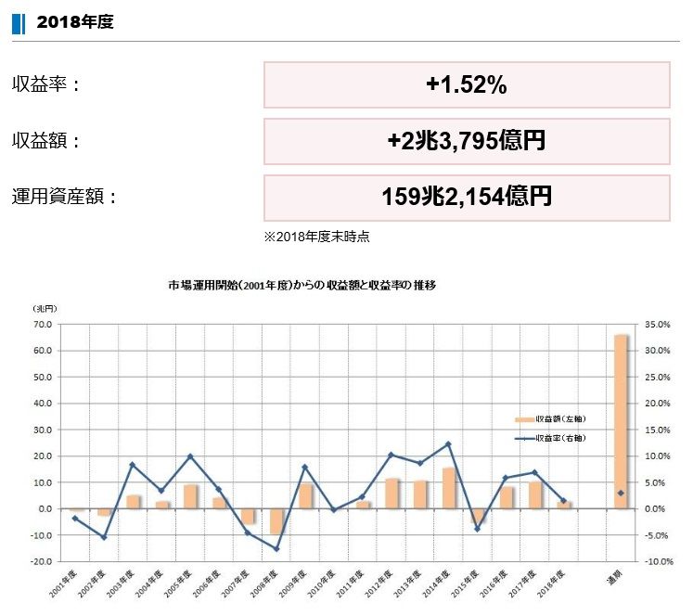Click the blue marker beside 2018年度 heading
This screenshot has width=693, height=616.
(19, 23)
